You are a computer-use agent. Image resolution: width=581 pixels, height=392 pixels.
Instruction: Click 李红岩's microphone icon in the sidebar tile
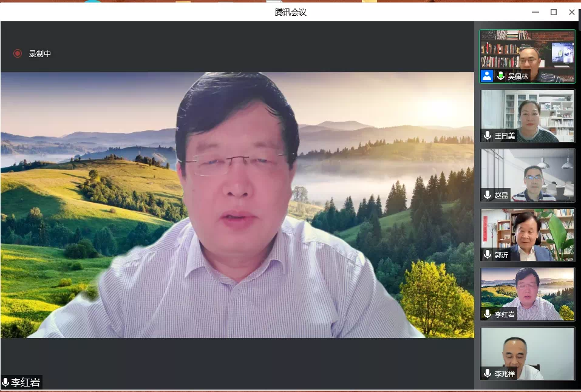click(488, 314)
